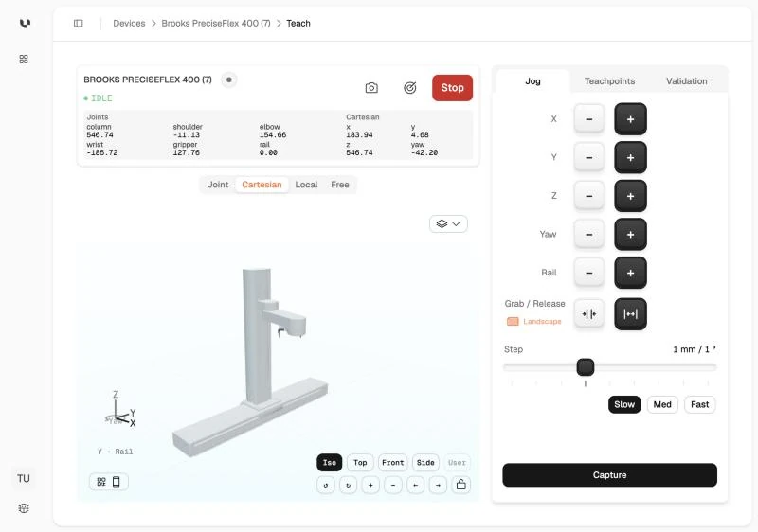Decrease Yaw with minus button
The image size is (758, 532).
pos(588,234)
